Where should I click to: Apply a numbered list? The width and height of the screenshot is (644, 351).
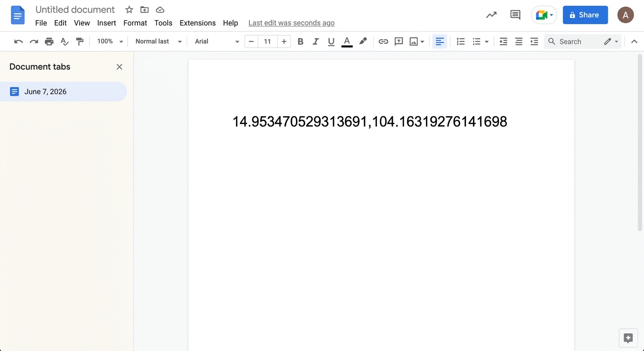coord(461,42)
